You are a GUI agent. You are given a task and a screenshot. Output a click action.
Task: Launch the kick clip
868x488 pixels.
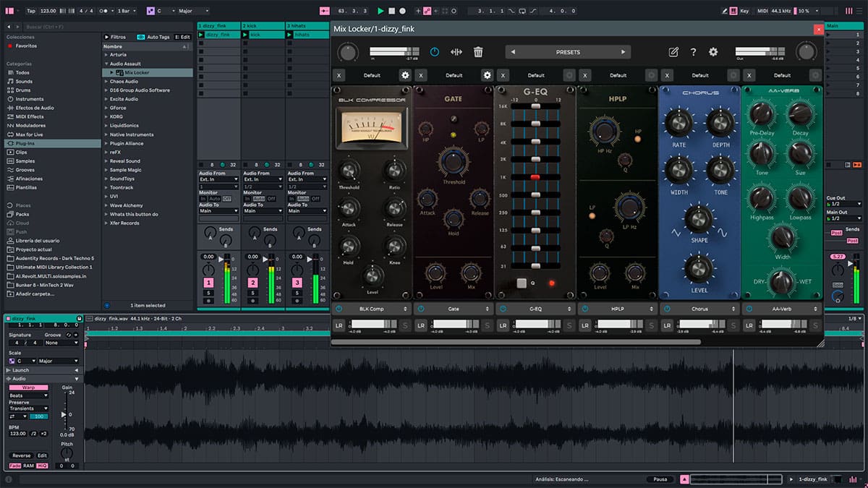[246, 35]
